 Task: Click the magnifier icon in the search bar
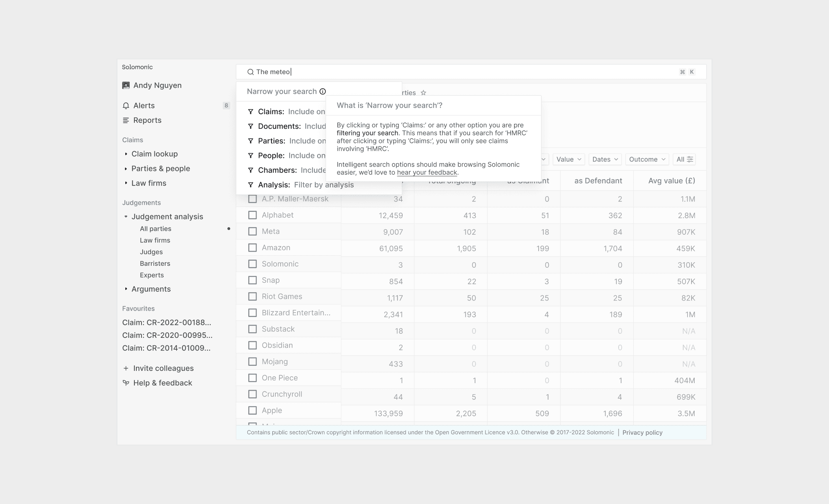coord(250,72)
